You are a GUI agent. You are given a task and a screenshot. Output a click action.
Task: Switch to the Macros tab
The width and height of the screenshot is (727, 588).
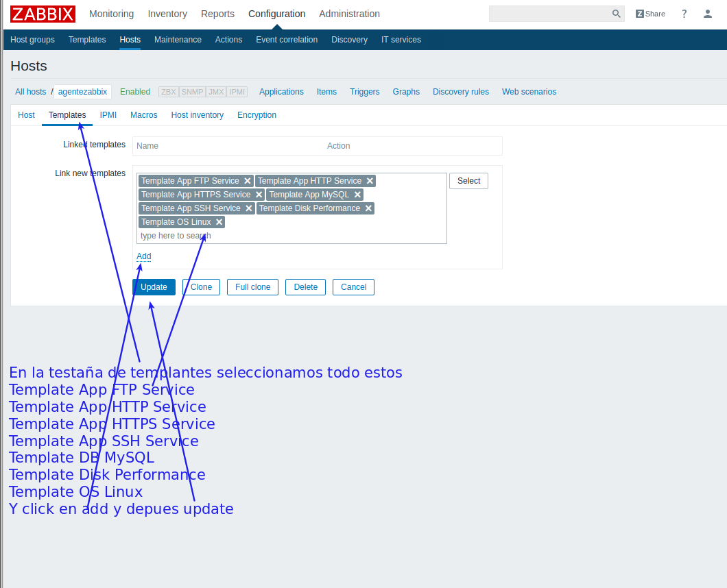[x=144, y=115]
